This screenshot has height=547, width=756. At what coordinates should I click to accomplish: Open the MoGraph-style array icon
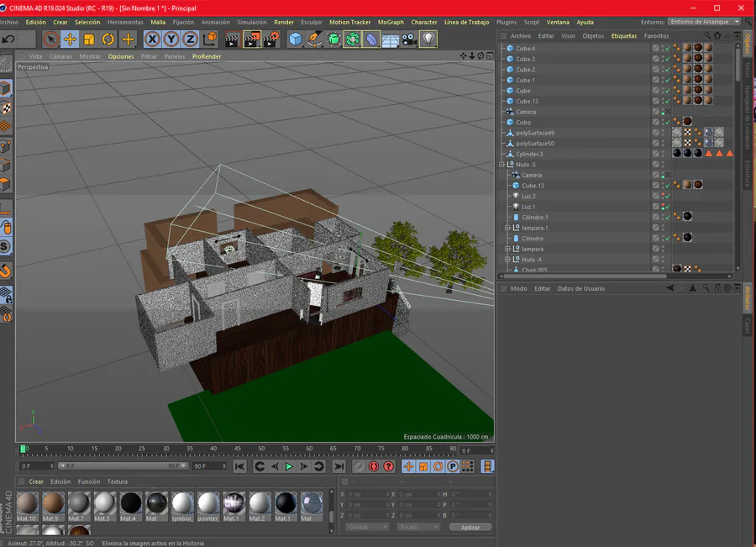point(353,39)
